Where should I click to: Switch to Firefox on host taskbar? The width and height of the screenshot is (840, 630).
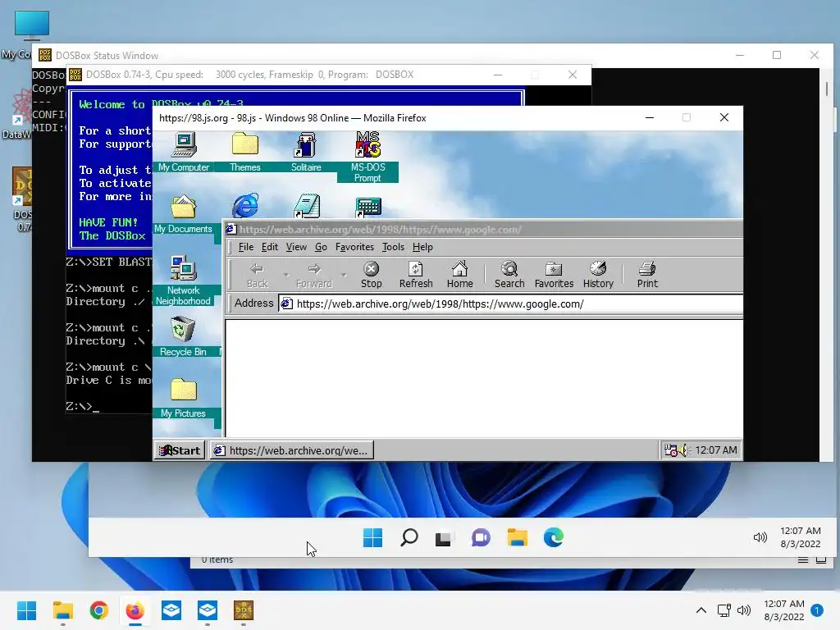pos(135,610)
